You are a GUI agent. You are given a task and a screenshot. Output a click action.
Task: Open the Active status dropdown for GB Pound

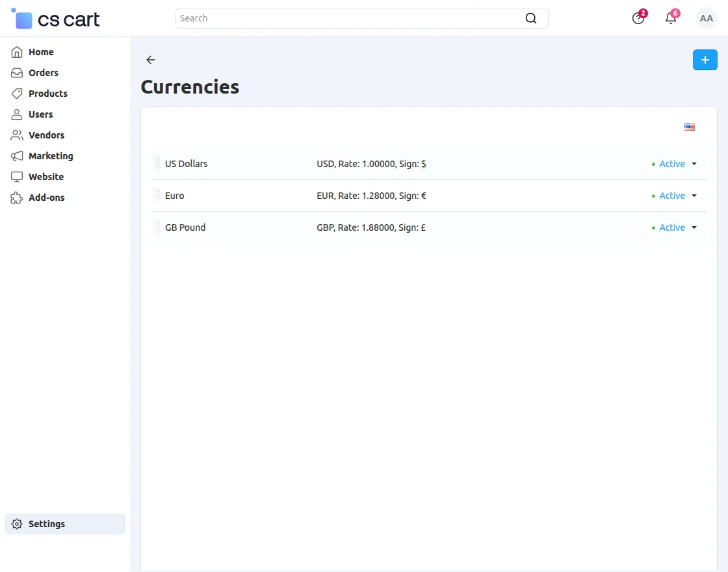pos(672,227)
